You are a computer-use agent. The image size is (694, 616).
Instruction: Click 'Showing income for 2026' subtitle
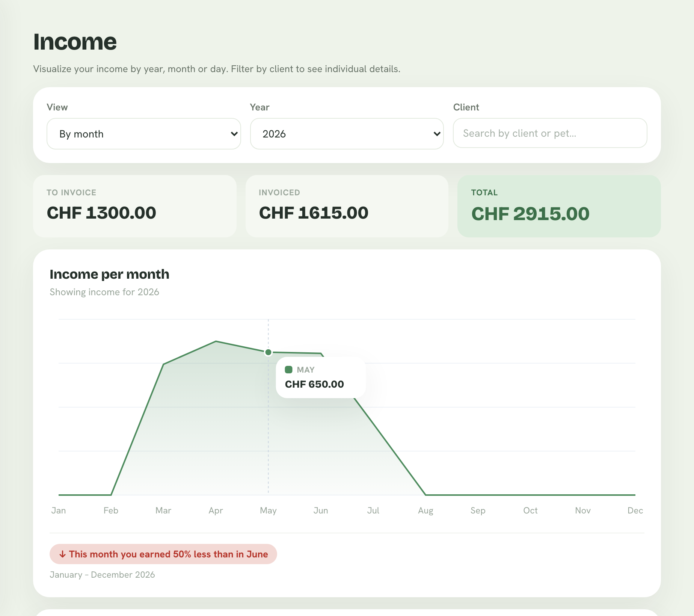tap(104, 292)
